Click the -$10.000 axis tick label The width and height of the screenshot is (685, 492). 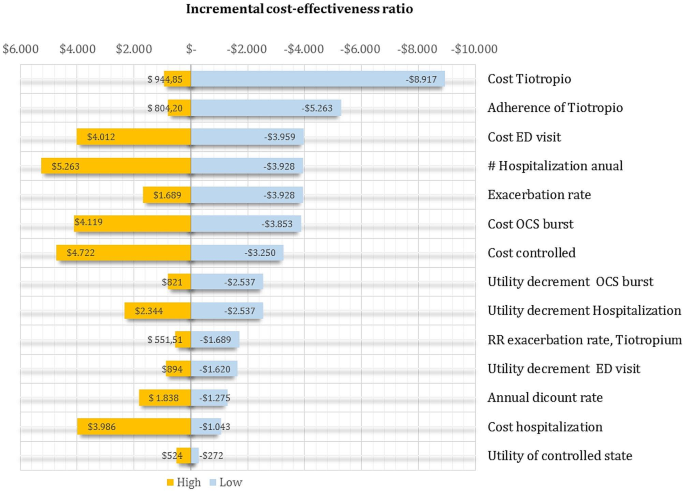click(474, 49)
